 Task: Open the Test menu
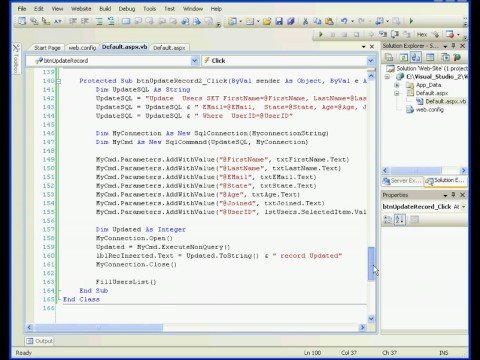coord(169,9)
